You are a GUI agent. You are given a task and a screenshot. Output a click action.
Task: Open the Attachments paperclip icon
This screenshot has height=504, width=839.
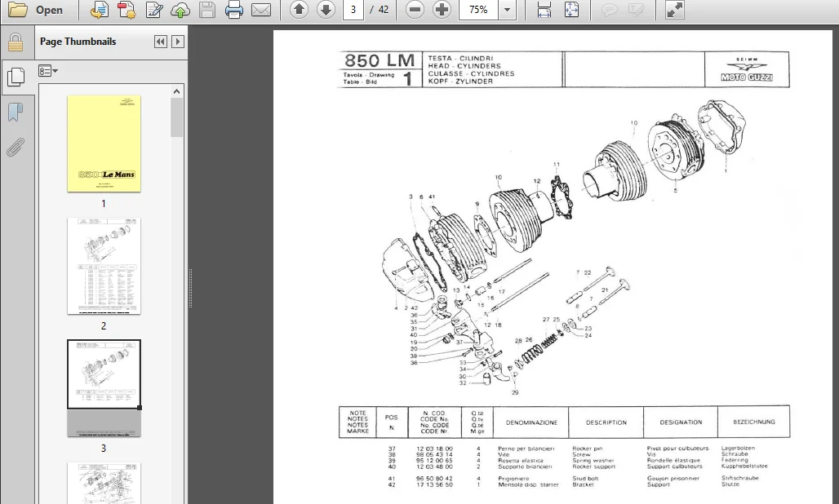tap(16, 147)
